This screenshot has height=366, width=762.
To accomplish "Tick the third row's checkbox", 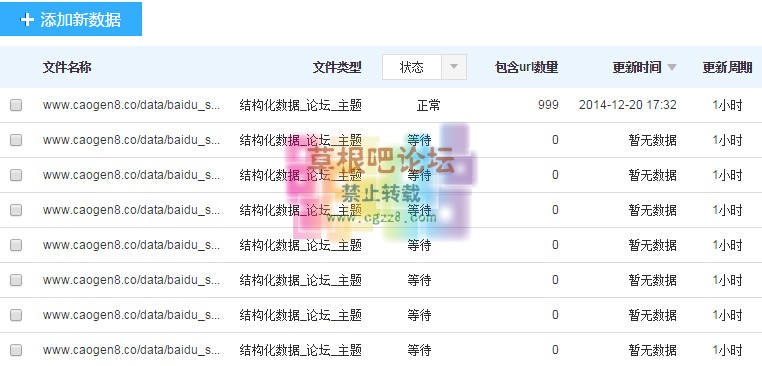I will (x=16, y=175).
